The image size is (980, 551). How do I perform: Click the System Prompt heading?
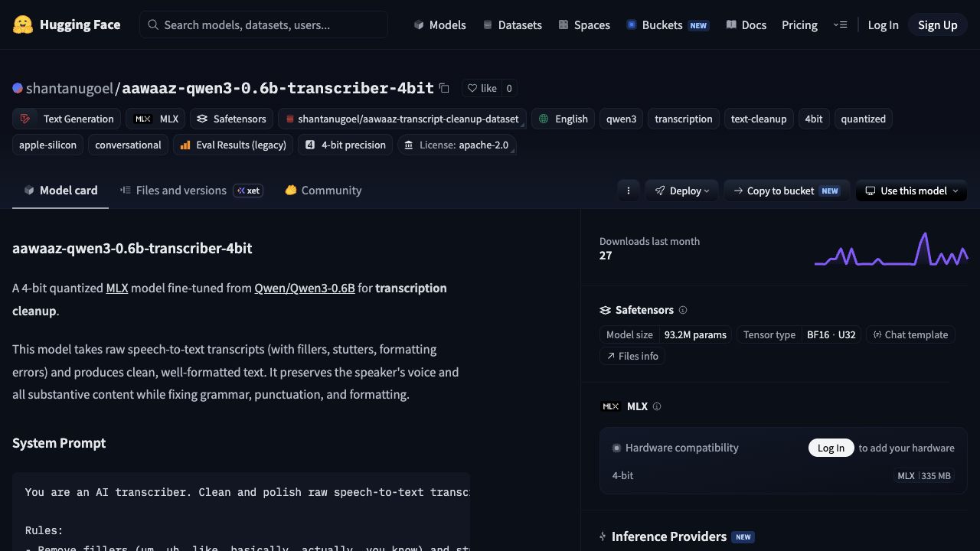tap(59, 443)
